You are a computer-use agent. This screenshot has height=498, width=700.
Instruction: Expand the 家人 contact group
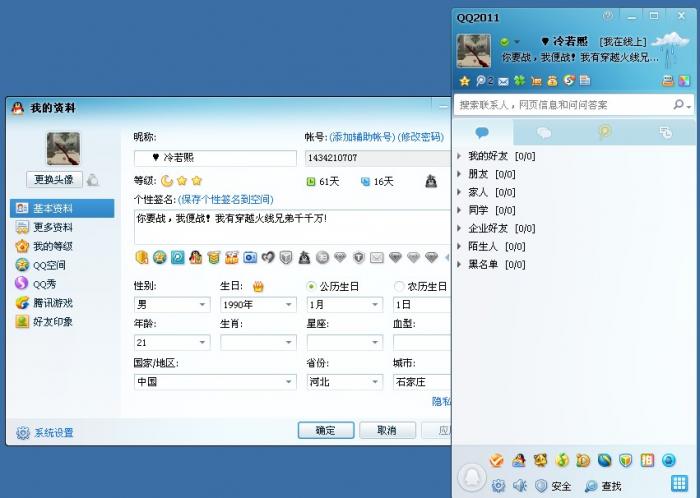tap(459, 192)
